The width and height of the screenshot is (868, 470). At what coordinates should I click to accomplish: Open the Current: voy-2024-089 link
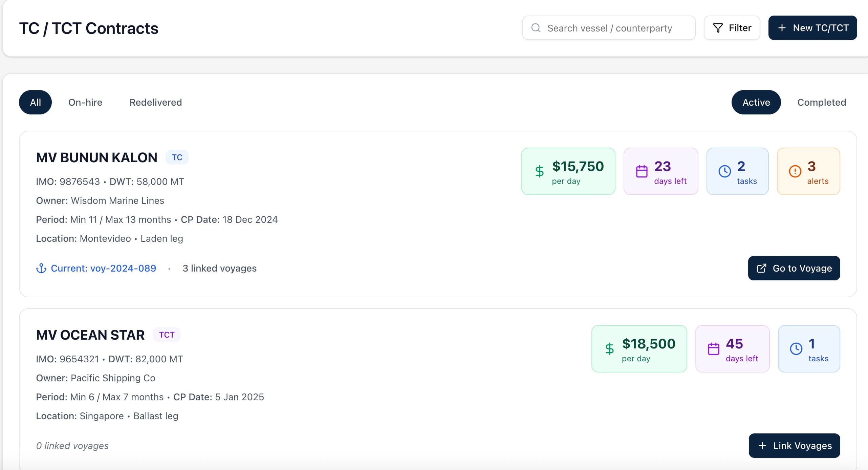click(x=103, y=268)
